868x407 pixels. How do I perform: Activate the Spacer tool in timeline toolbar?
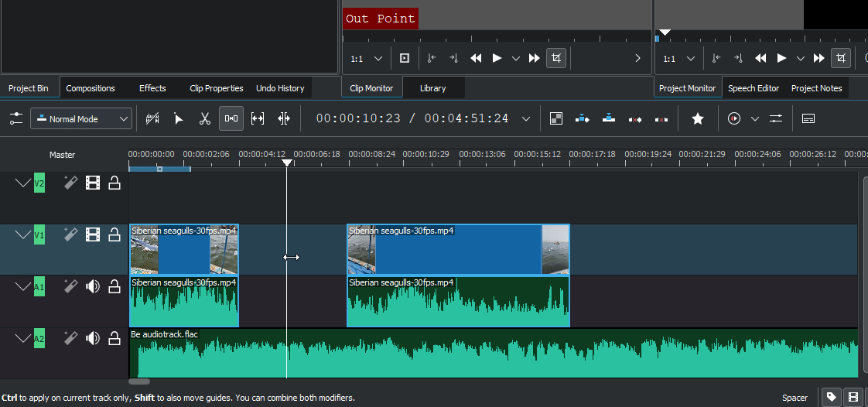point(231,118)
